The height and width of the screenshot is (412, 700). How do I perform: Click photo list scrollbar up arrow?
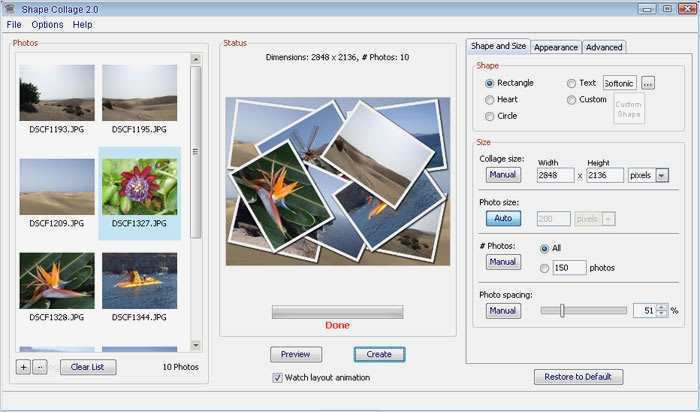(196, 59)
